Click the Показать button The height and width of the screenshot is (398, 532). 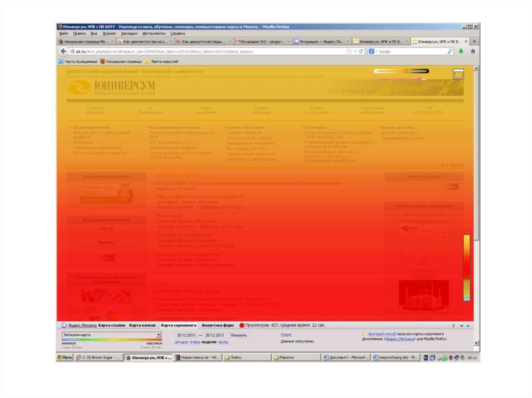coord(238,335)
